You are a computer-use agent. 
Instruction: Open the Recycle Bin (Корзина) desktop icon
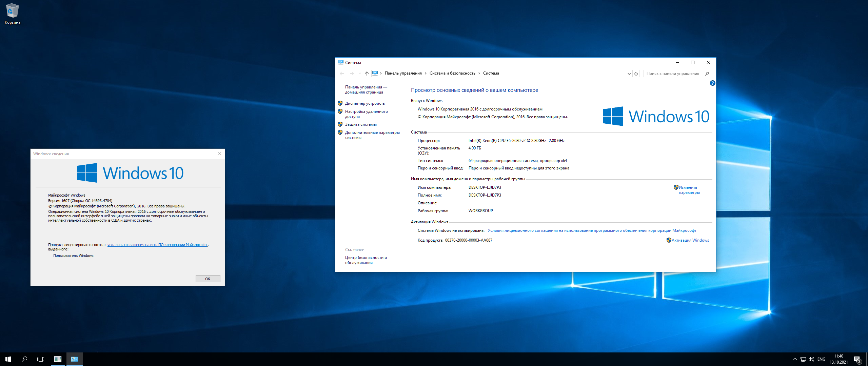pyautogui.click(x=13, y=14)
